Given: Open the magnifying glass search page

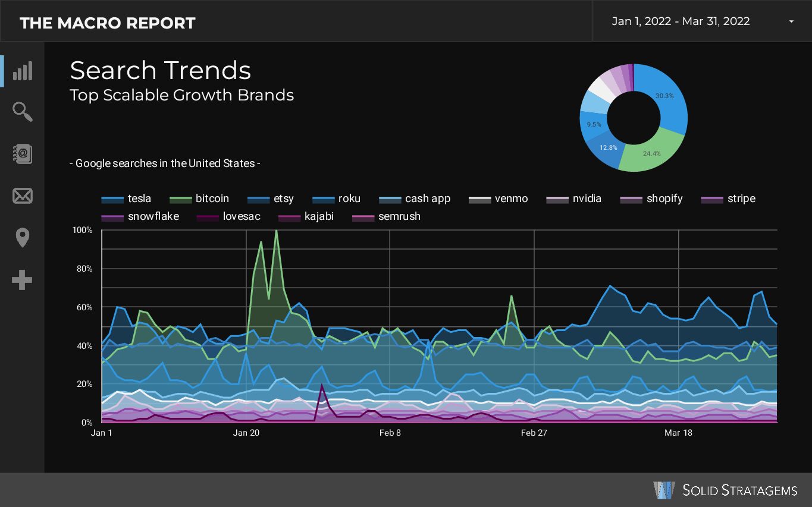Looking at the screenshot, I should coord(23,112).
